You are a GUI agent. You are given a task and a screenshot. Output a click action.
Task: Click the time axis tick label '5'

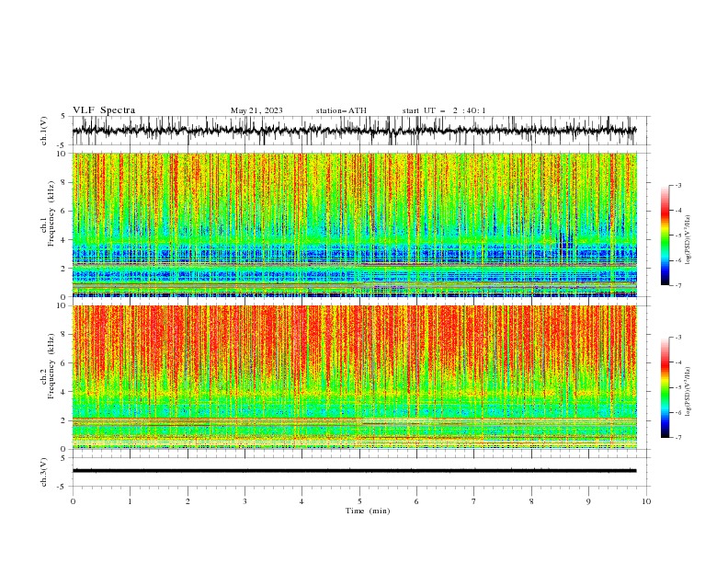point(359,501)
